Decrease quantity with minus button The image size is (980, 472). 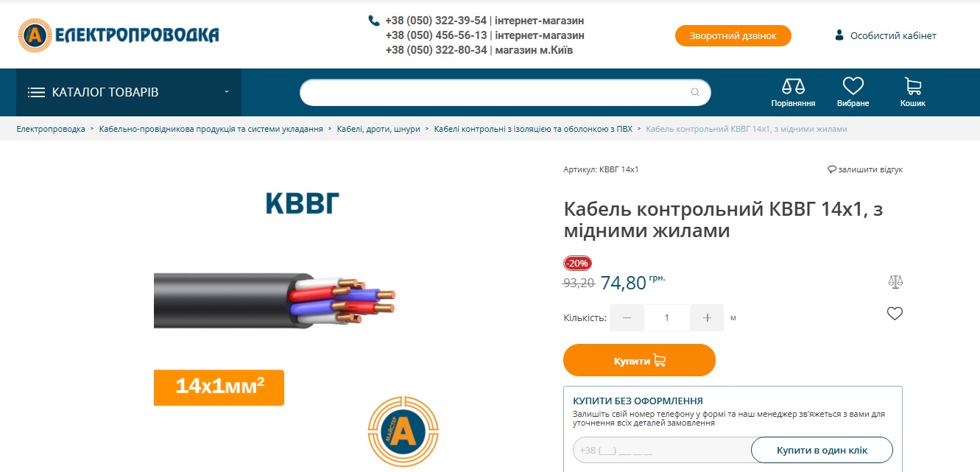pos(627,318)
